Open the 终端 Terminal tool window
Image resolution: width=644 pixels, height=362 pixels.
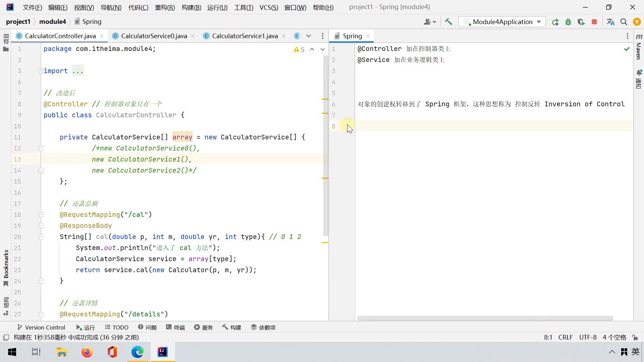click(x=175, y=327)
